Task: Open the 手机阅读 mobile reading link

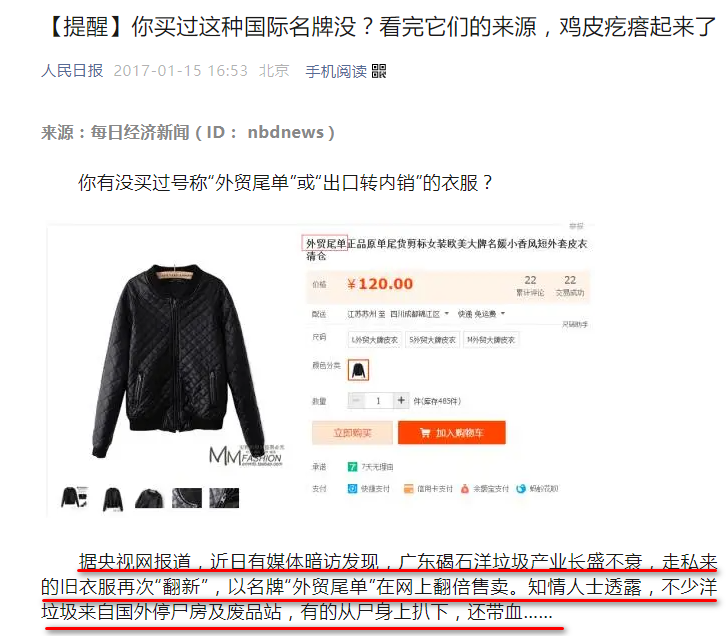Action: (336, 71)
